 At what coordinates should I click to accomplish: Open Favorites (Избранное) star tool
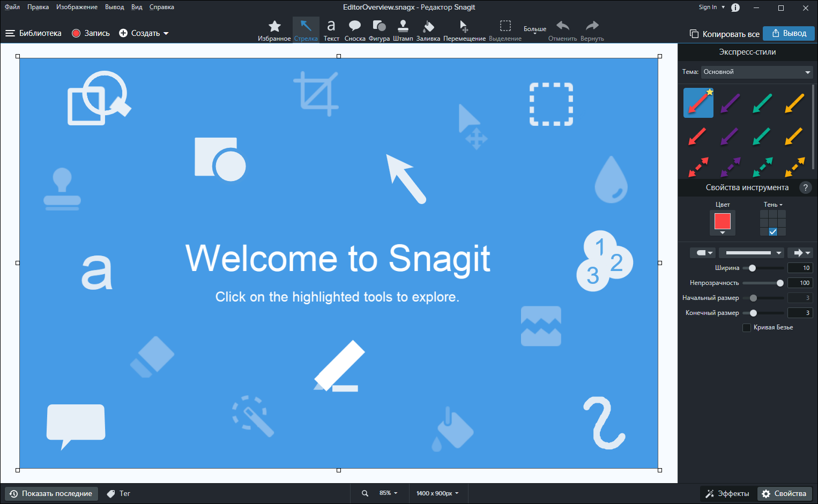pos(274,30)
